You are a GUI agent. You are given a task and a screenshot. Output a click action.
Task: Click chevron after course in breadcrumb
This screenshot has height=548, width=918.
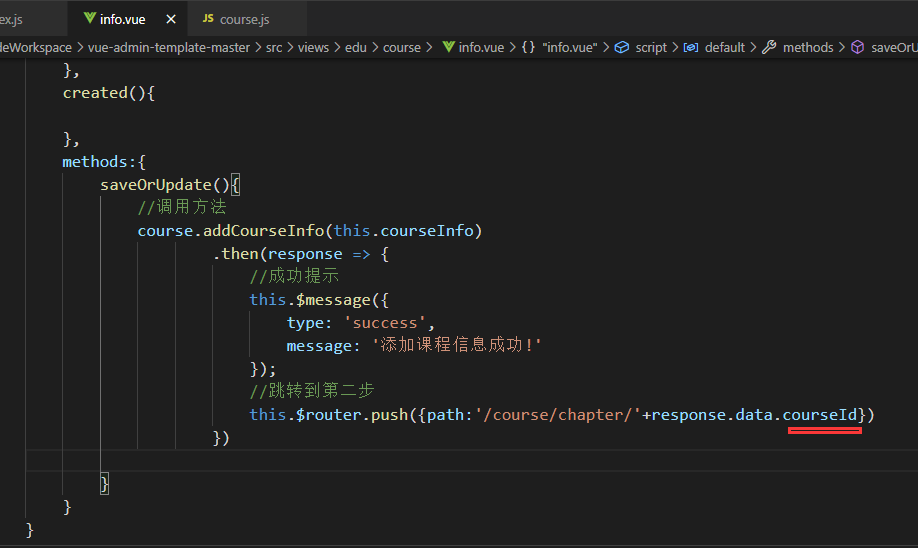430,47
